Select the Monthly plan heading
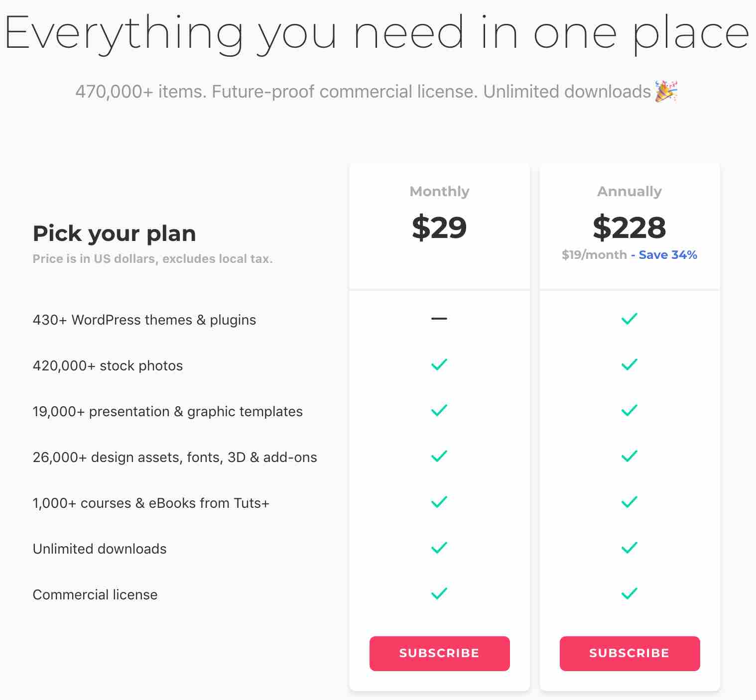The image size is (756, 700). [x=439, y=192]
